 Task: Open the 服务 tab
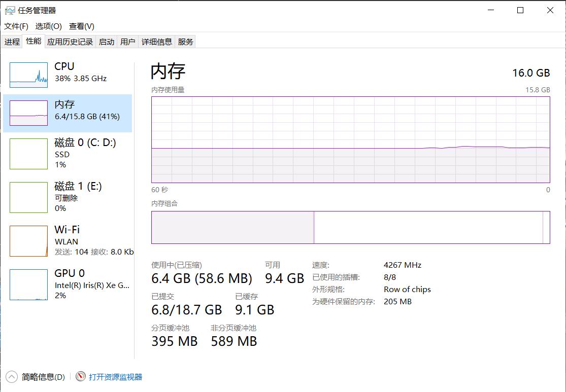tap(186, 42)
